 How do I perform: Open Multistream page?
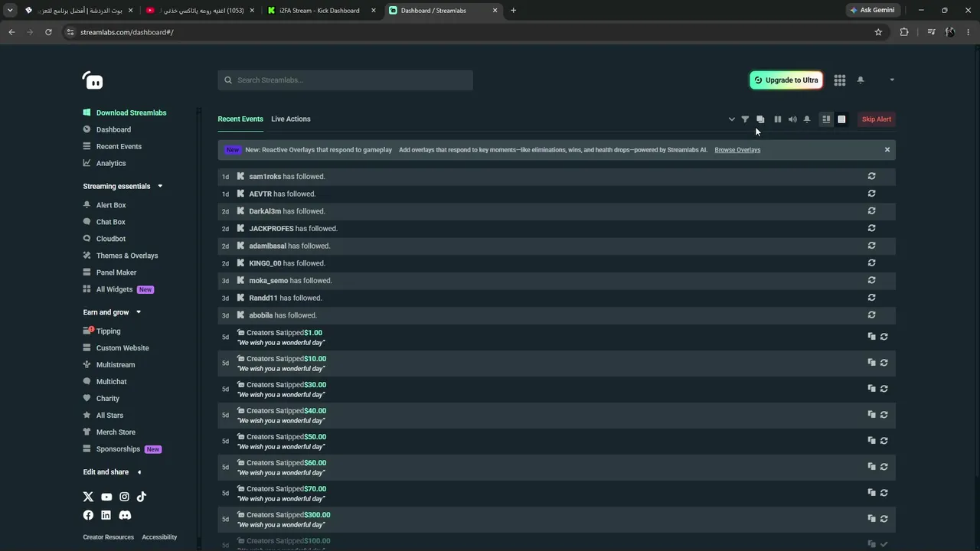click(x=109, y=365)
